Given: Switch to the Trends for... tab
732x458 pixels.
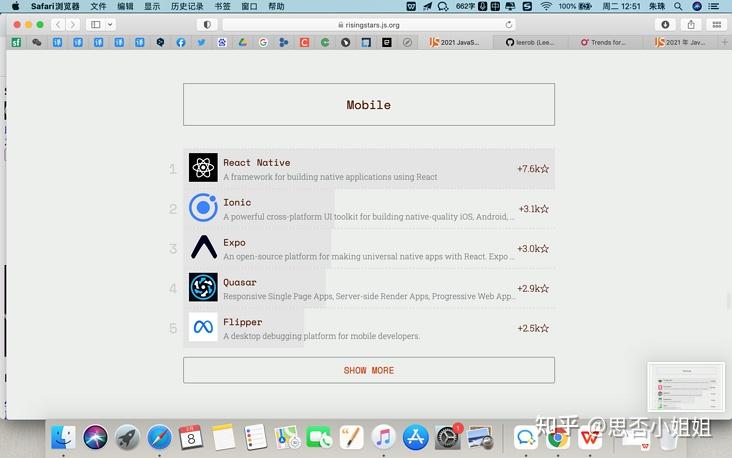Looking at the screenshot, I should [x=605, y=42].
